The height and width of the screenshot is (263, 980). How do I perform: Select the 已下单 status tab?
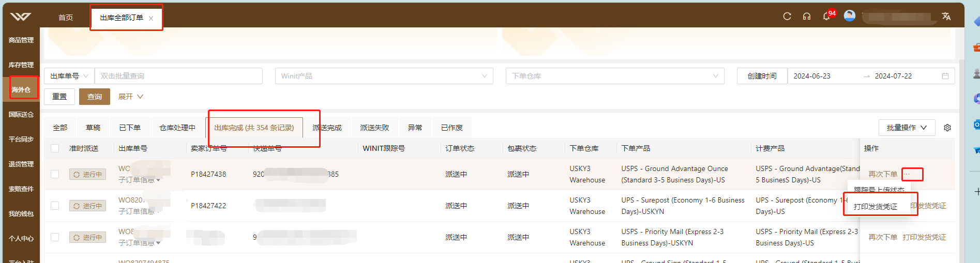[x=130, y=128]
